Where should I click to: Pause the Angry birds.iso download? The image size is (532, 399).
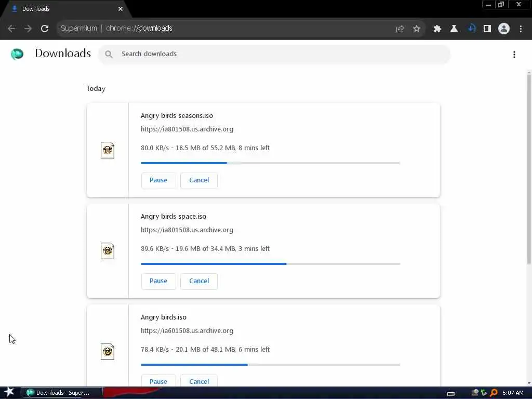click(158, 381)
